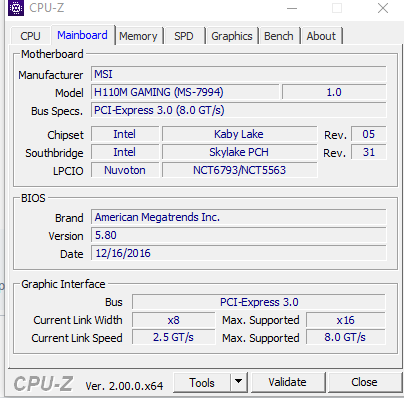Close the window with the X icon
This screenshot has width=404, height=398.
383,8
